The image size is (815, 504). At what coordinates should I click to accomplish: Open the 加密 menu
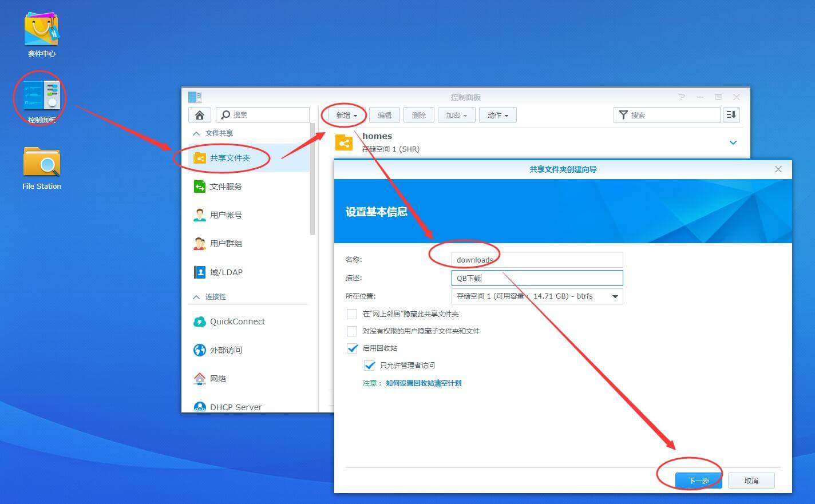456,114
